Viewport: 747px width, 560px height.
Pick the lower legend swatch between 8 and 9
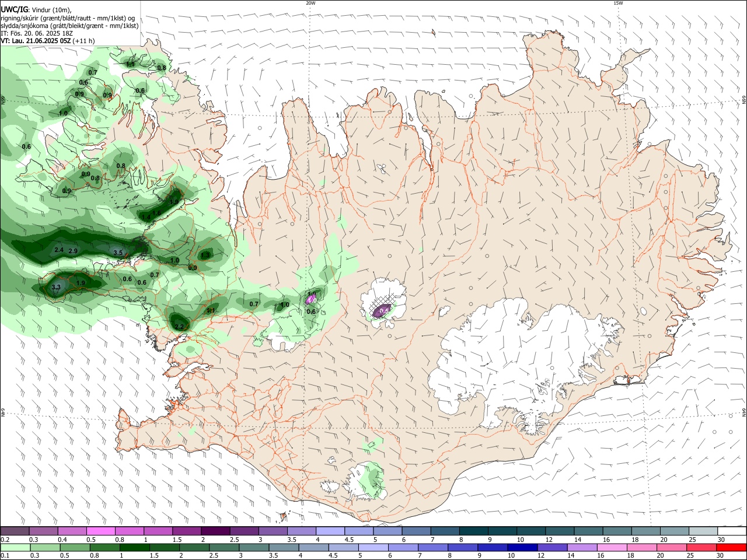pos(462,547)
